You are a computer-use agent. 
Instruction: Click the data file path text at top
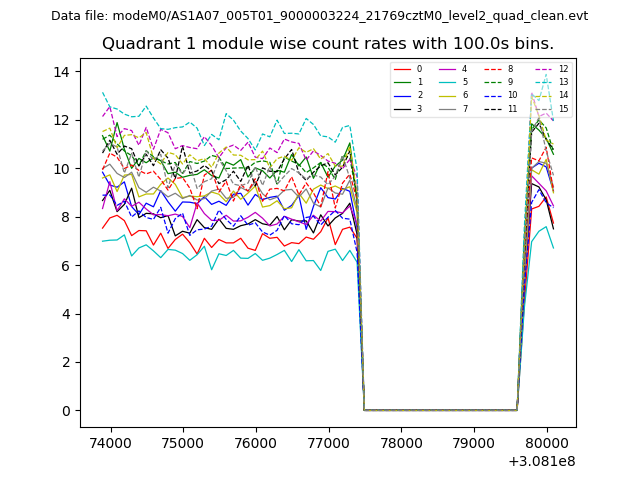click(320, 16)
